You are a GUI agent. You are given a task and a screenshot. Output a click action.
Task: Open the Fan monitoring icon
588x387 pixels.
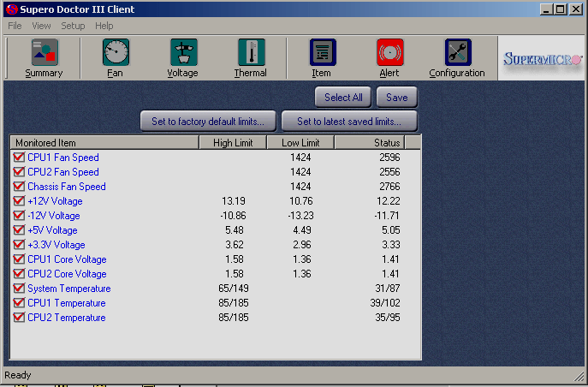[x=116, y=54]
